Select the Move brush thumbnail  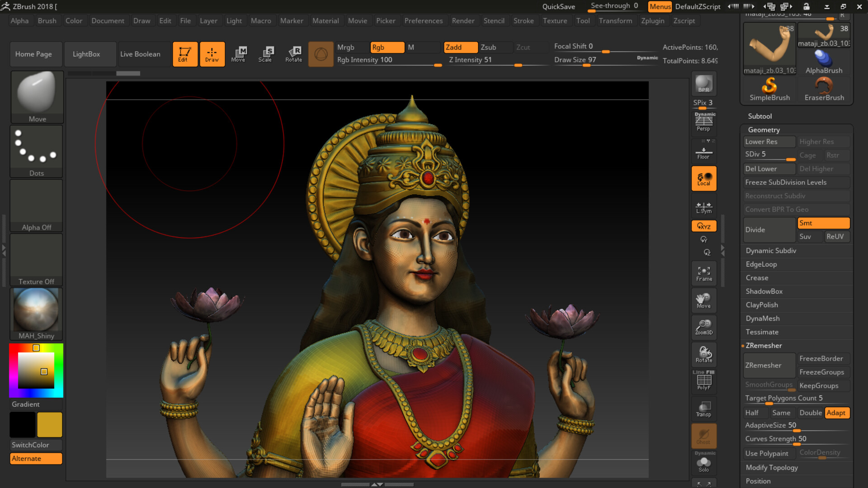tap(36, 93)
